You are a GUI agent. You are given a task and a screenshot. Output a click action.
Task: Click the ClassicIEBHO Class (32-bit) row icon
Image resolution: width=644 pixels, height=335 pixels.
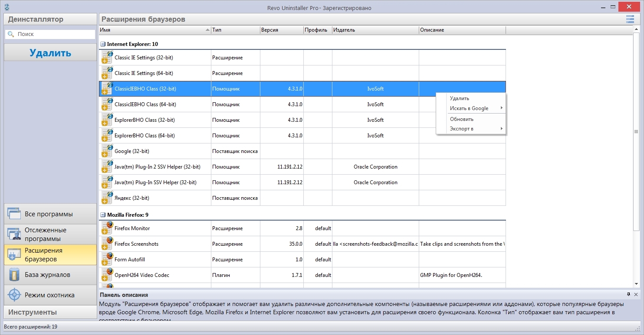(107, 88)
